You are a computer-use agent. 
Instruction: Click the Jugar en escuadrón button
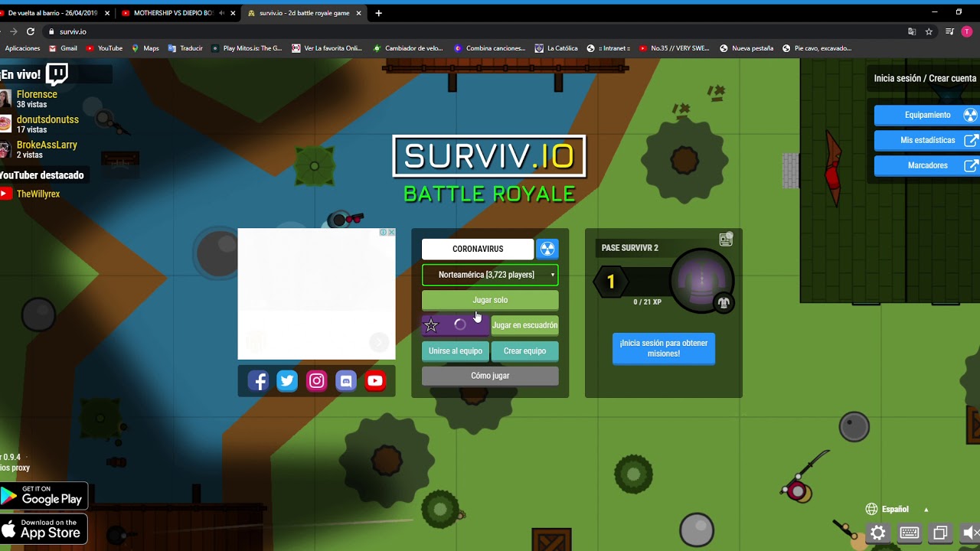[x=524, y=325]
